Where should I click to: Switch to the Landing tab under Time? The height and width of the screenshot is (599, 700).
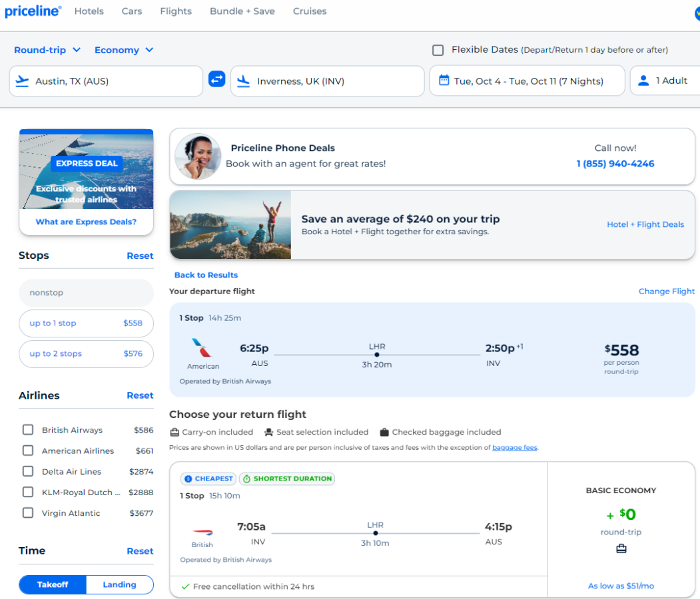click(119, 584)
